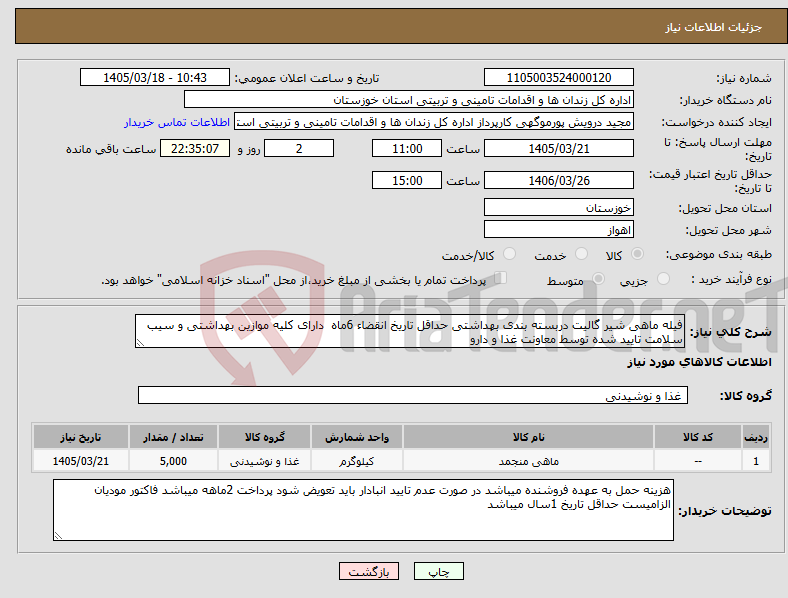
Task: Toggle the Islamic treasury bonds payment checkbox
Action: point(501,278)
